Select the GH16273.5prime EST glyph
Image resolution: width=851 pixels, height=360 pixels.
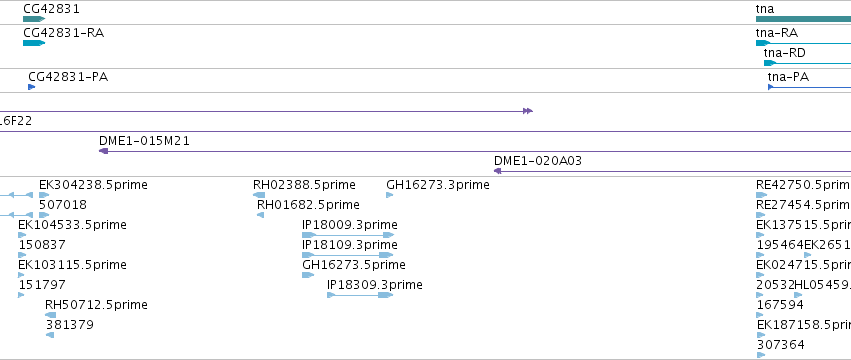tap(308, 275)
